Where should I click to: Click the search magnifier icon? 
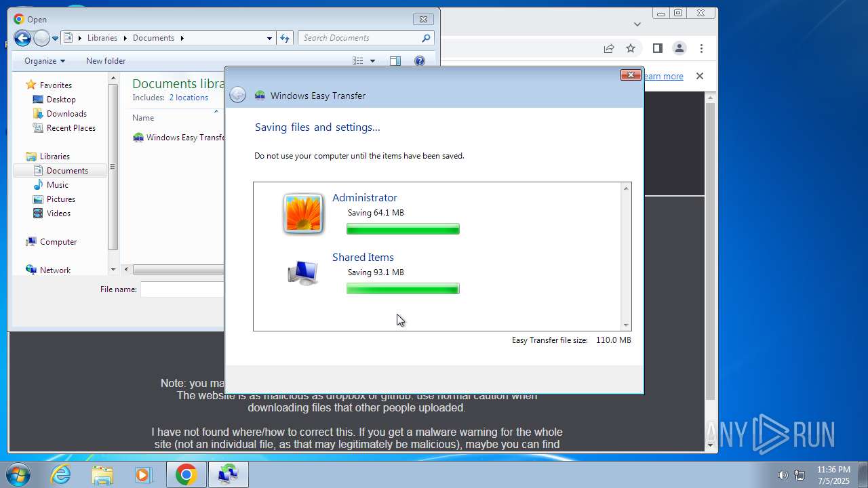[x=426, y=38]
